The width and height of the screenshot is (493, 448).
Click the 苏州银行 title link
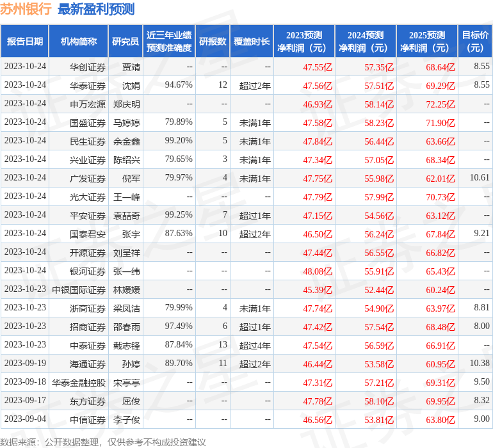[26, 9]
